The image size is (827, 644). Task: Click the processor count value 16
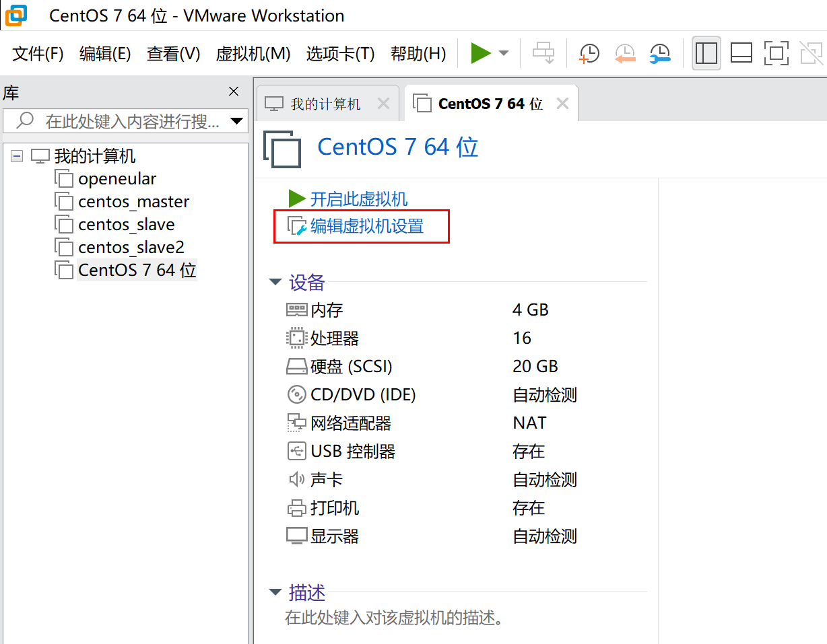coord(522,338)
